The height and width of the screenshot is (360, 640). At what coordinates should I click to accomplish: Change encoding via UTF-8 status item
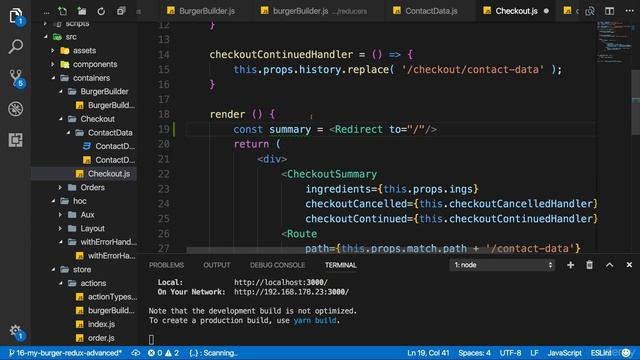(510, 353)
